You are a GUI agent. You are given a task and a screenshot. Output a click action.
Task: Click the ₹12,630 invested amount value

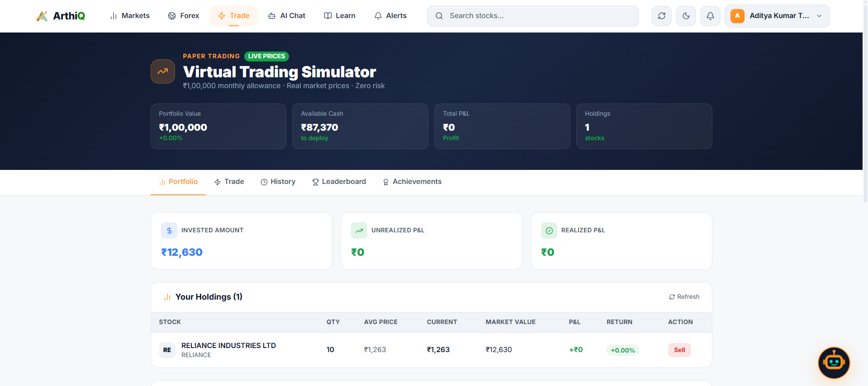pyautogui.click(x=182, y=252)
